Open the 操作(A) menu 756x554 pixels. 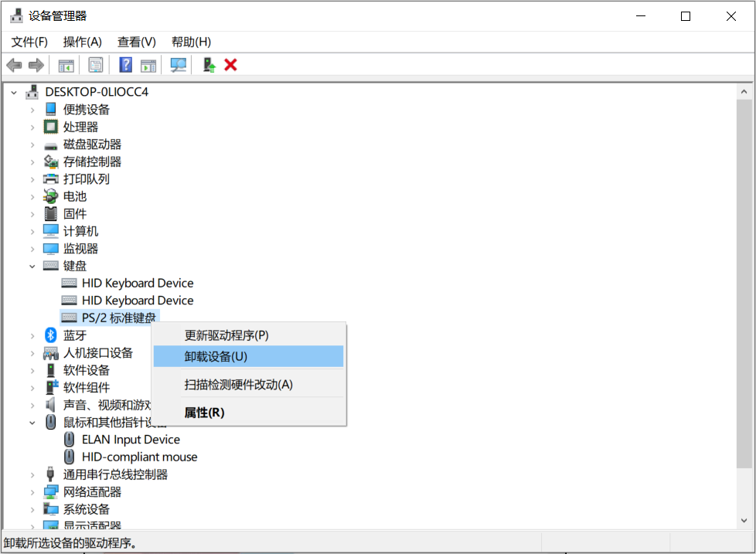[82, 42]
